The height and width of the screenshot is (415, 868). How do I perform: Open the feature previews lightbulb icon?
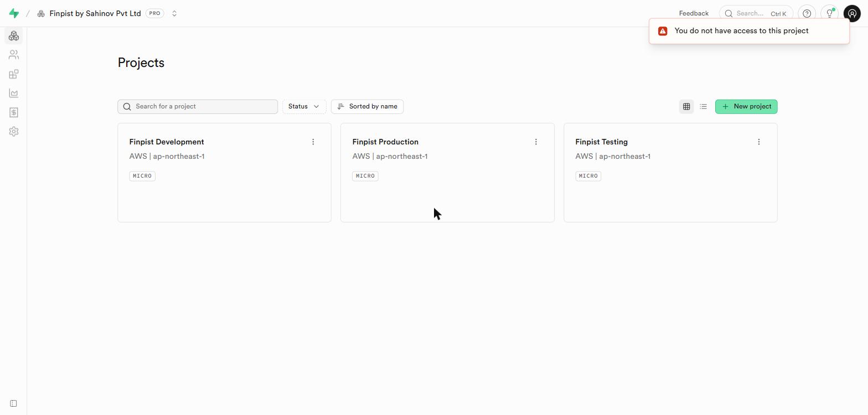tap(829, 13)
